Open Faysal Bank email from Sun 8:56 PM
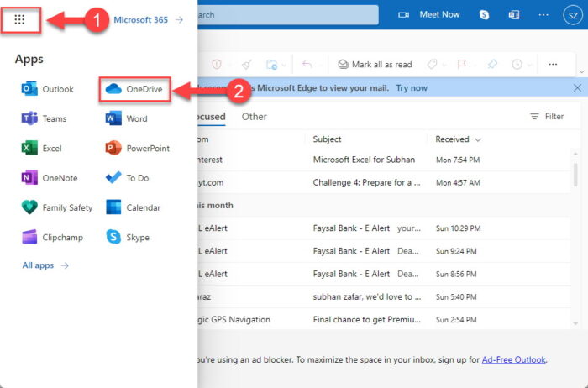The image size is (588, 388). point(384,274)
